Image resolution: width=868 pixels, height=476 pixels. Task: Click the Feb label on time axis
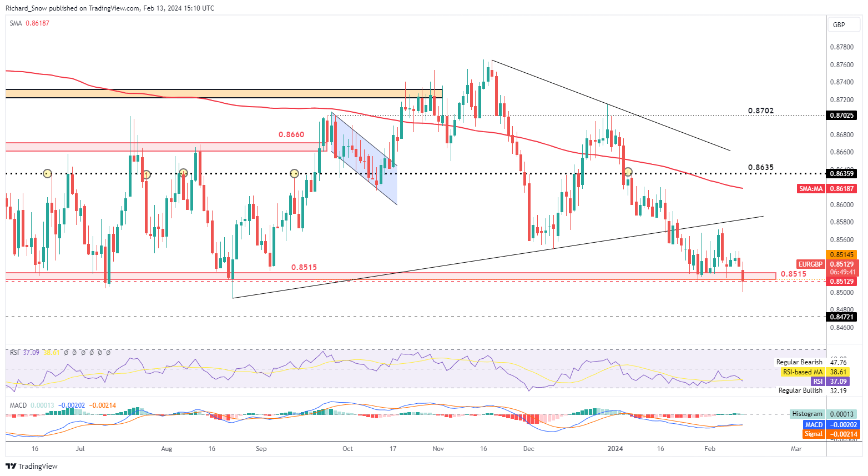(709, 448)
